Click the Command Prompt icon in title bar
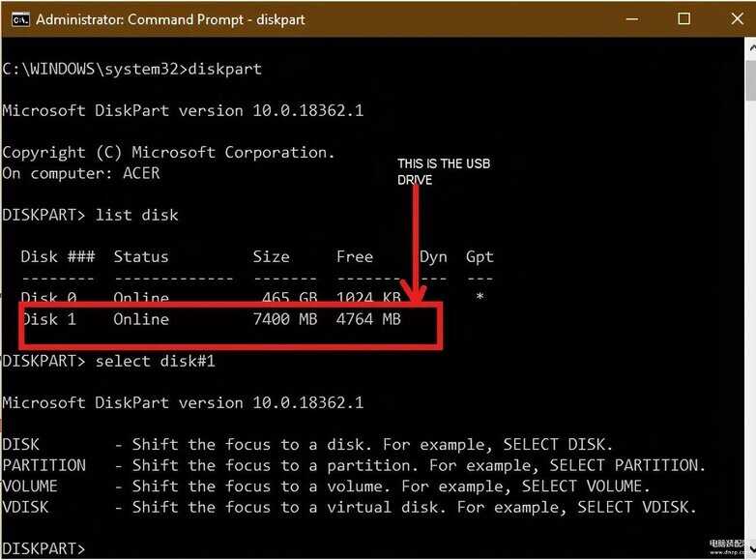The width and height of the screenshot is (756, 560). [x=20, y=19]
